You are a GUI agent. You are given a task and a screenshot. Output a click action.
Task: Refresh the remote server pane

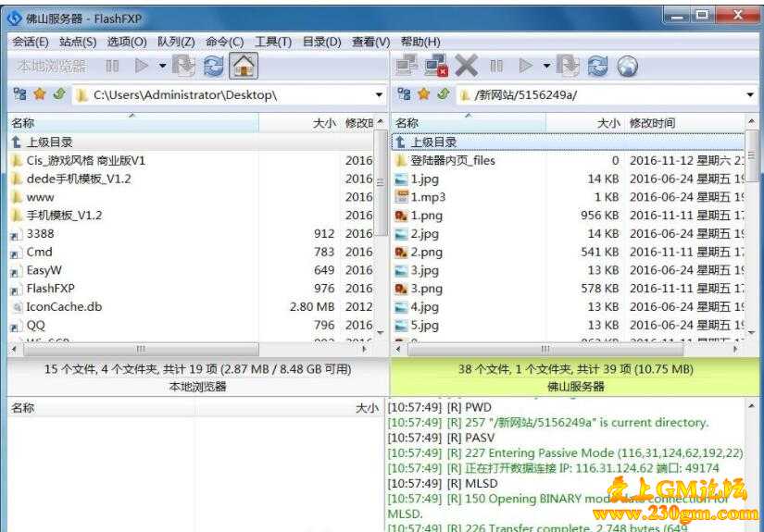[x=598, y=66]
